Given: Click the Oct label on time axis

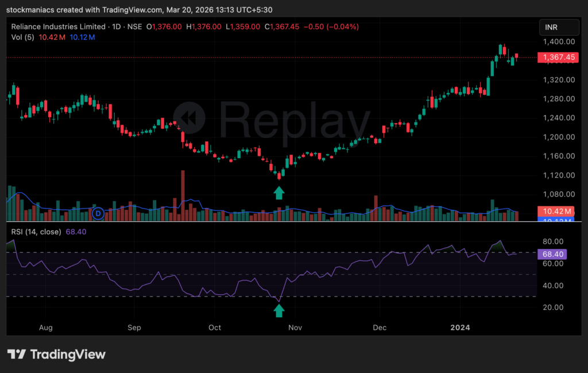Looking at the screenshot, I should (x=215, y=328).
